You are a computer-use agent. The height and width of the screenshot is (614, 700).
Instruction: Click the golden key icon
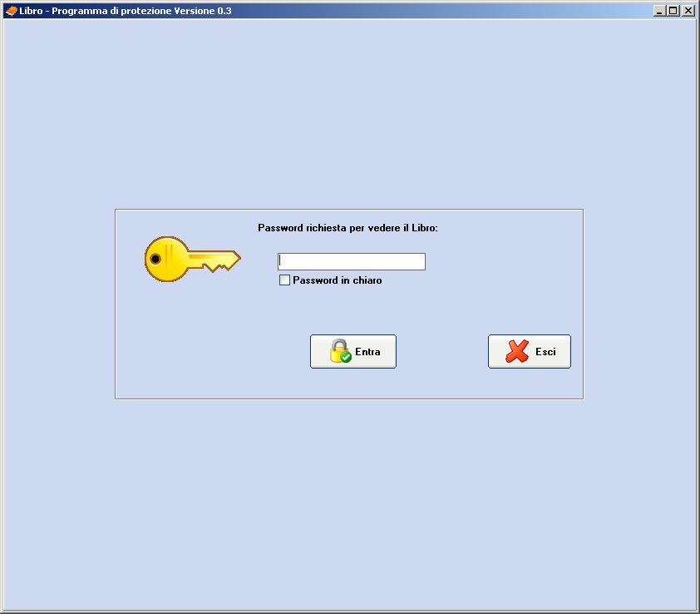(x=192, y=260)
